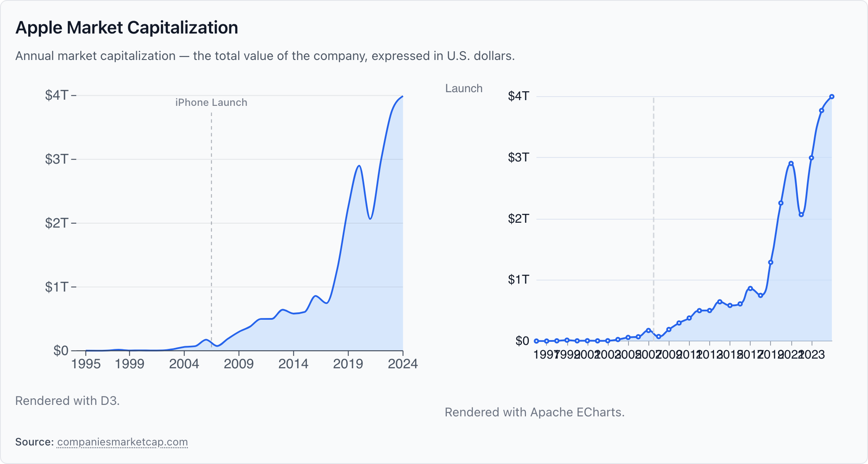Click the "Rendered with Apache ECharts." caption

[534, 412]
